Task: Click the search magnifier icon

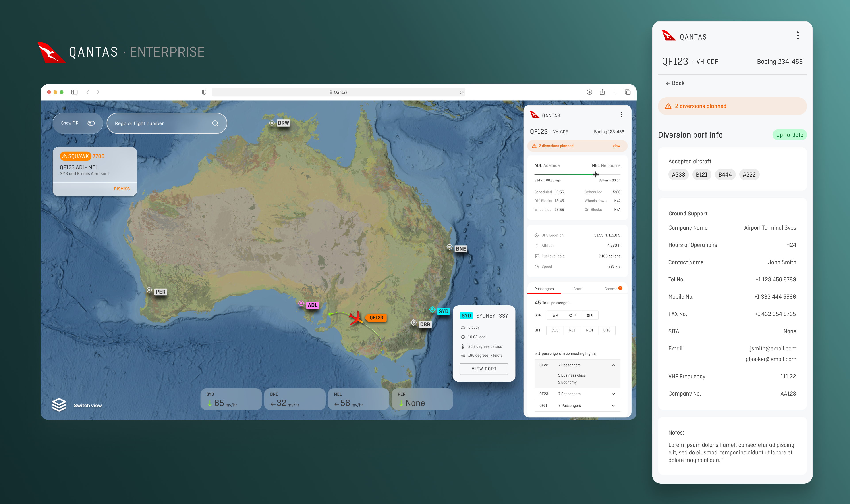Action: pyautogui.click(x=215, y=123)
